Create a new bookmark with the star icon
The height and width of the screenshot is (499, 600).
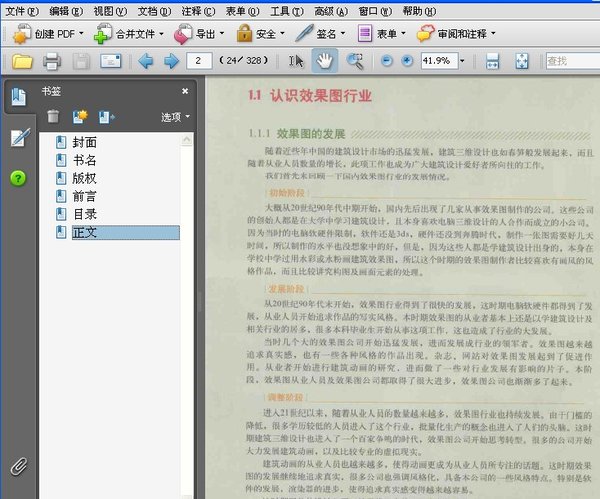pos(80,117)
